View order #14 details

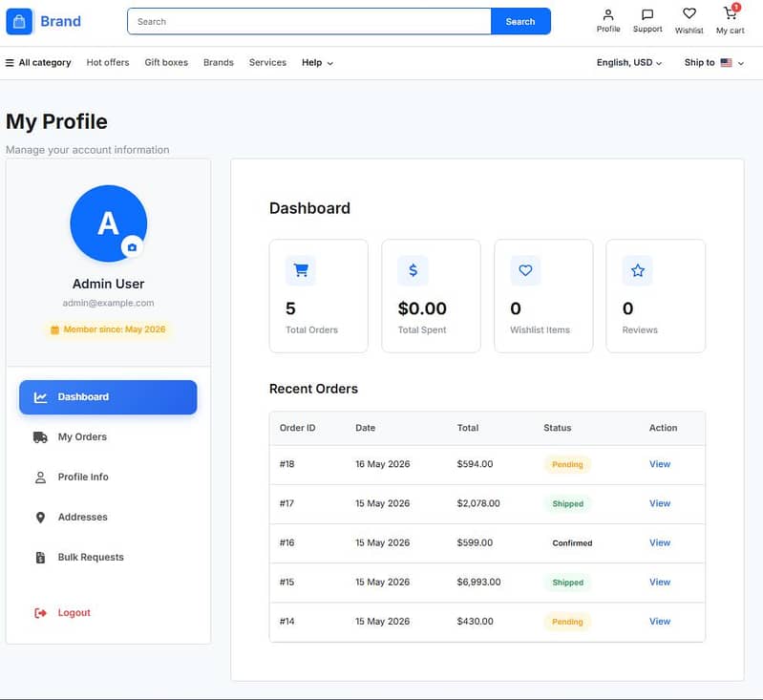660,622
